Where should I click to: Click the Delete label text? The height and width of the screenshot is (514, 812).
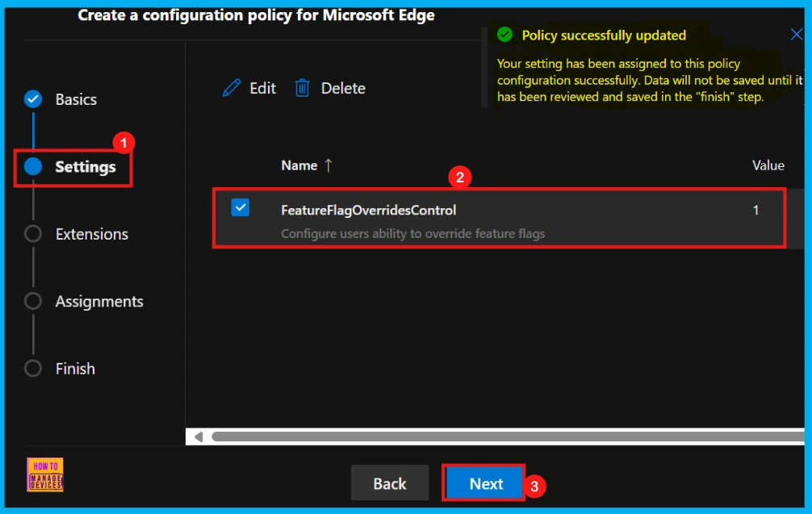tap(343, 89)
